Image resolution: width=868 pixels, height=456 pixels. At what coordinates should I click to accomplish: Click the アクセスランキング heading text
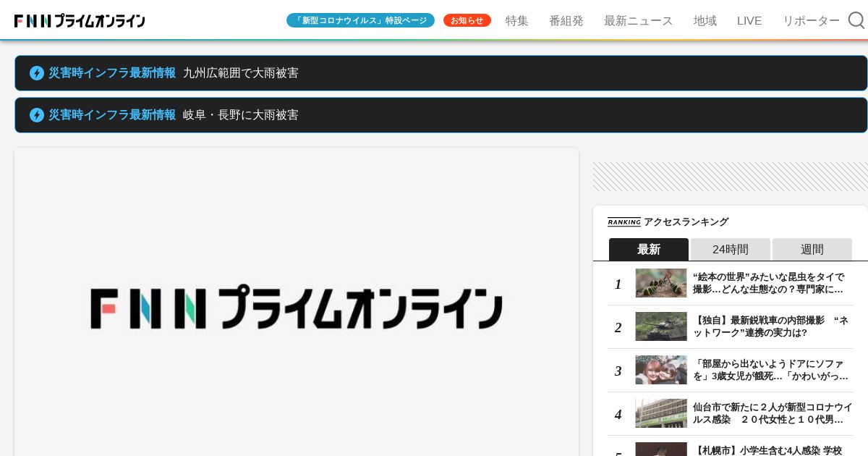[686, 222]
